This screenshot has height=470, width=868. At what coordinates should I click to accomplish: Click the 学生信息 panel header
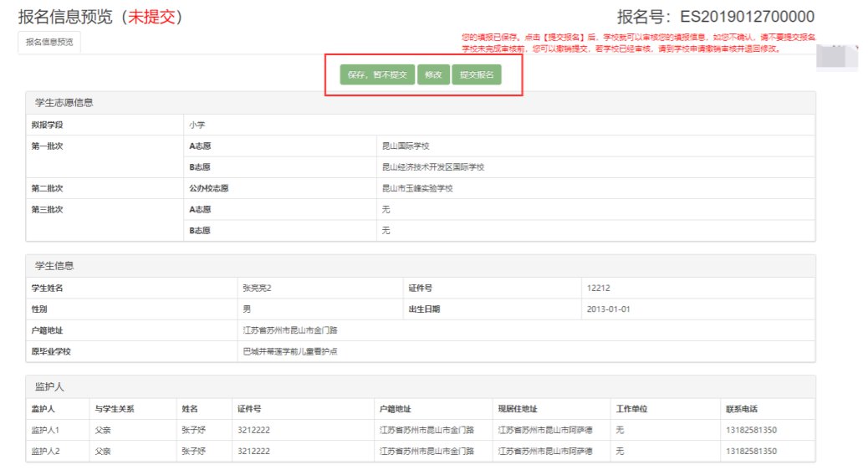(x=54, y=266)
